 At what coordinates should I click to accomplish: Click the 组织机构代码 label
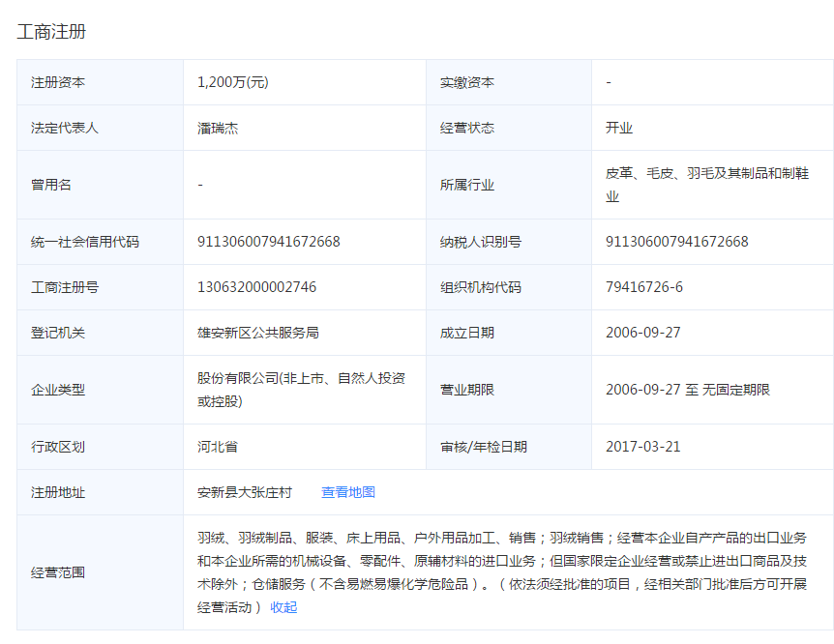pyautogui.click(x=481, y=288)
